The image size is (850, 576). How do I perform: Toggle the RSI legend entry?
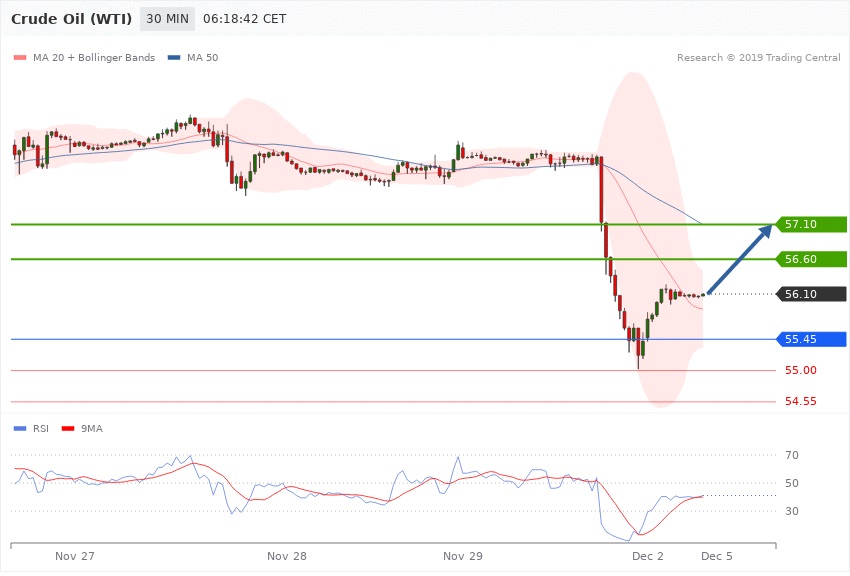[32, 429]
